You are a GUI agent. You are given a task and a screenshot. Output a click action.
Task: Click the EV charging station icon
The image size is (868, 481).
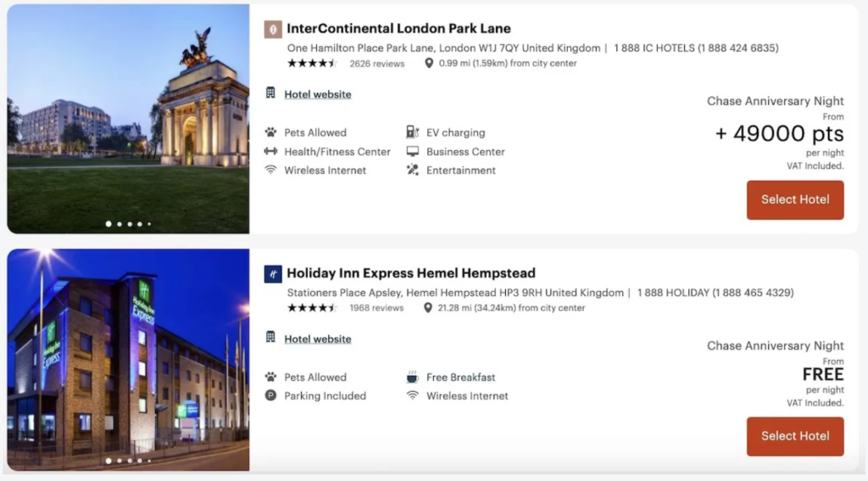click(x=413, y=131)
